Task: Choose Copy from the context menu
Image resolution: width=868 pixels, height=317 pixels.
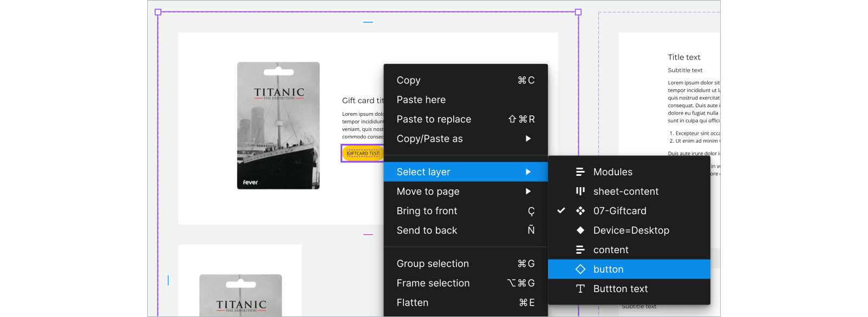Action: click(466, 80)
